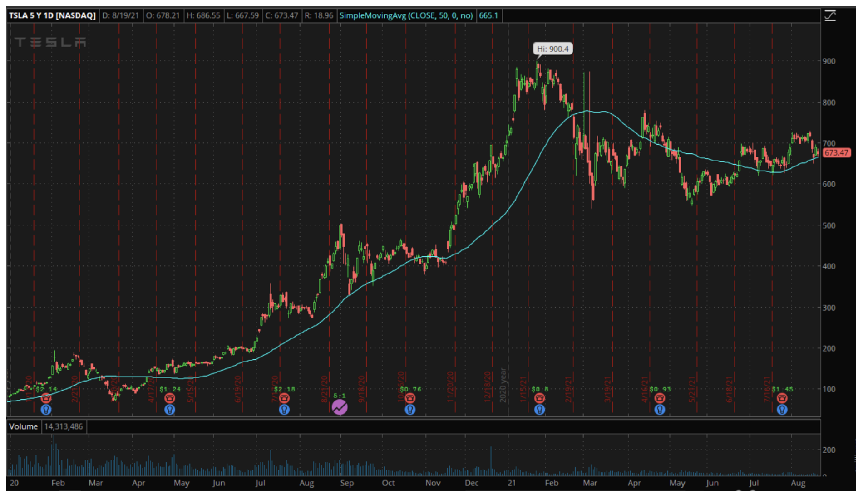The width and height of the screenshot is (868, 499).
Task: Click the $1.24 earnings estimate label
Action: pos(170,389)
